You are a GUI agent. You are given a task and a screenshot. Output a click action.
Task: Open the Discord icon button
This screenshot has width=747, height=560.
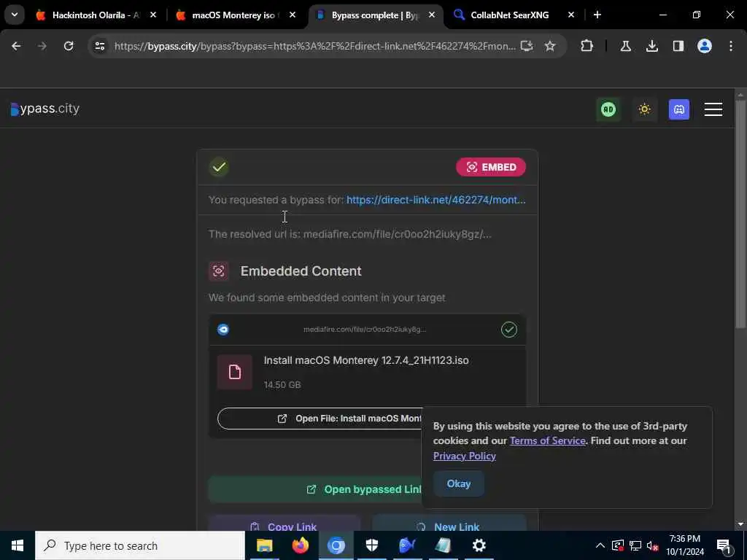pyautogui.click(x=679, y=109)
